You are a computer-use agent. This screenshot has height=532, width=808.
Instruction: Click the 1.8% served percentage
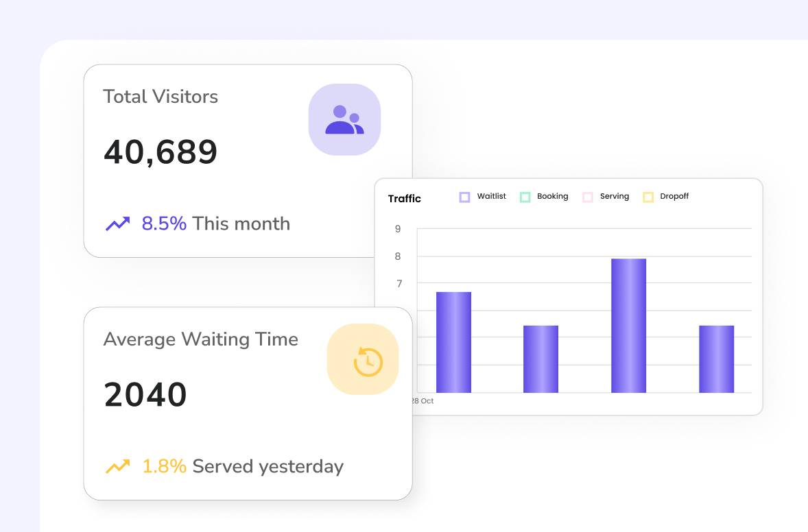[164, 467]
